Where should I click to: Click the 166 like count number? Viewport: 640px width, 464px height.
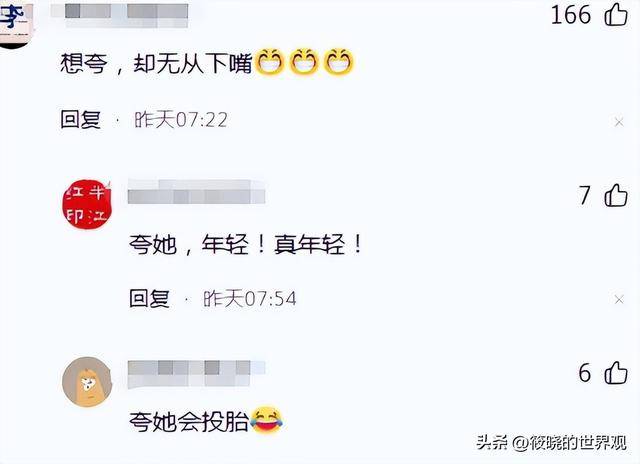coord(571,15)
